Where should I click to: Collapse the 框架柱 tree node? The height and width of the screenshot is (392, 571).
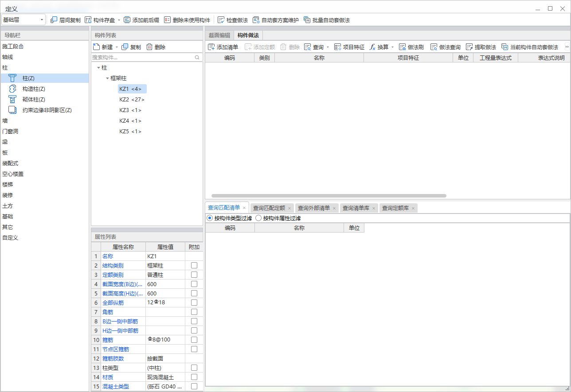(x=107, y=78)
